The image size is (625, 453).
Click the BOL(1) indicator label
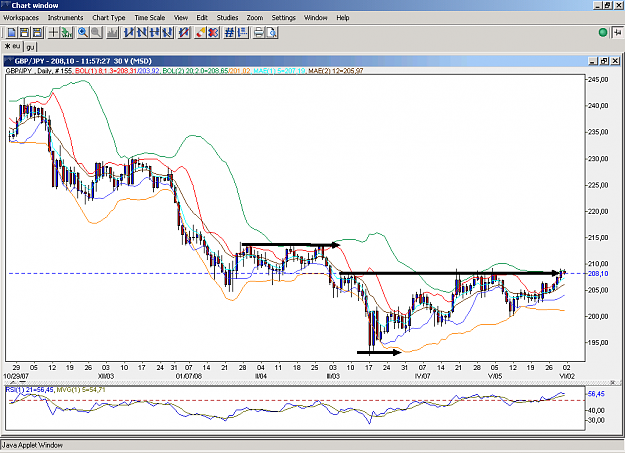point(117,71)
